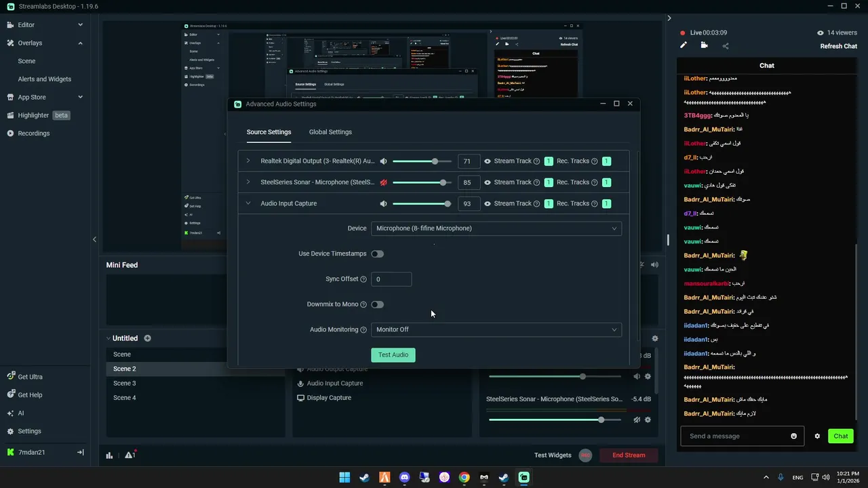Click the End Stream button
The height and width of the screenshot is (488, 868).
point(629,455)
